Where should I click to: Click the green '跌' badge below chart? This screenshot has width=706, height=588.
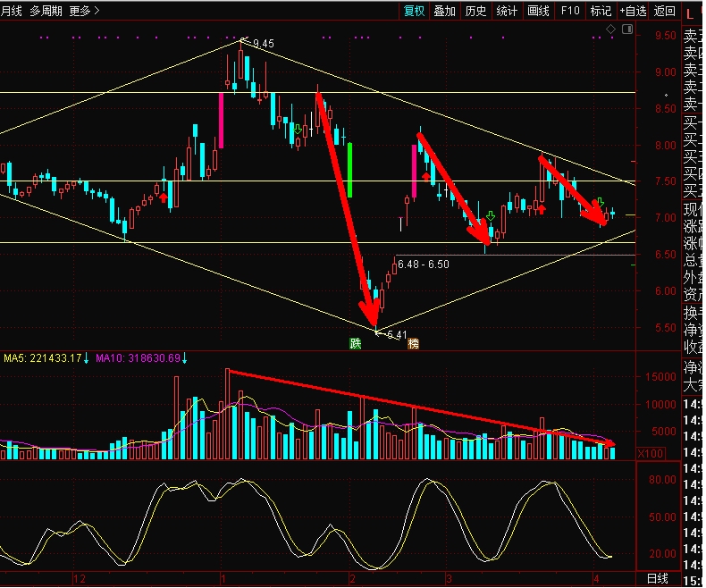pos(356,343)
